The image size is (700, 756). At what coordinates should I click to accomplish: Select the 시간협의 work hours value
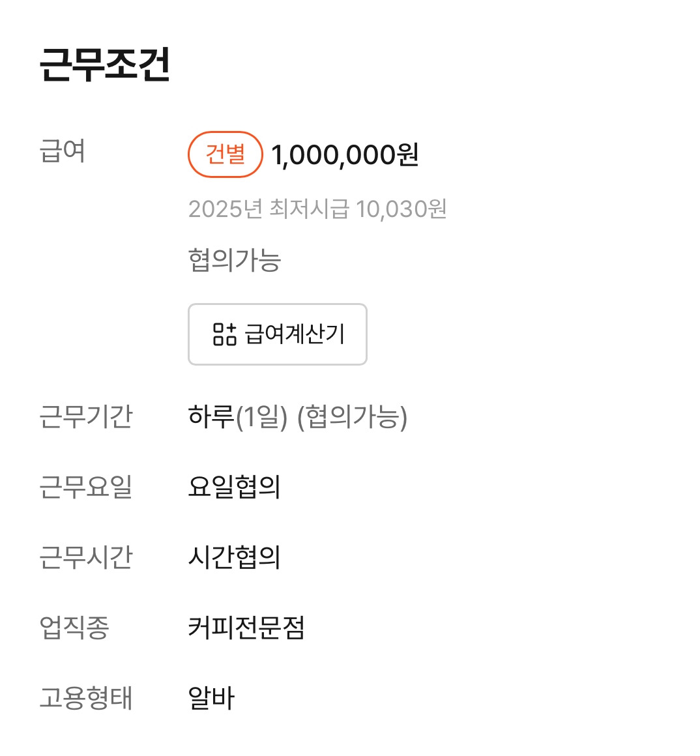click(234, 557)
